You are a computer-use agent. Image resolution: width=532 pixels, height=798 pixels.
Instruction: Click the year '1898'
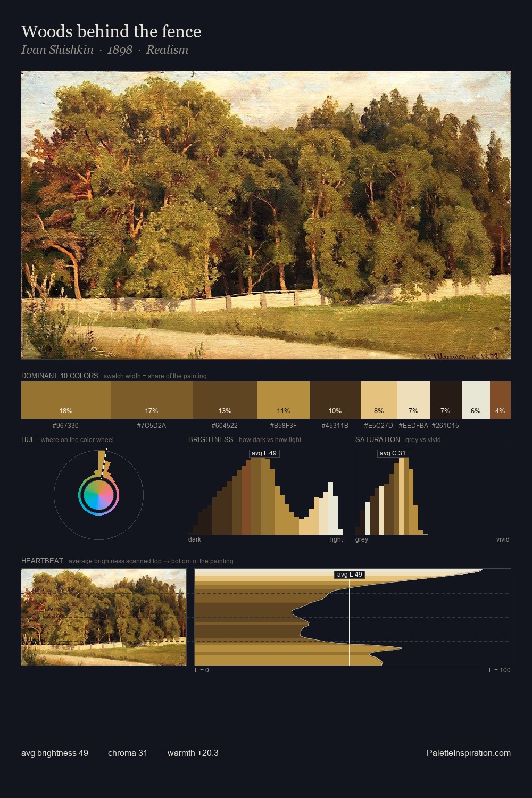coord(120,50)
